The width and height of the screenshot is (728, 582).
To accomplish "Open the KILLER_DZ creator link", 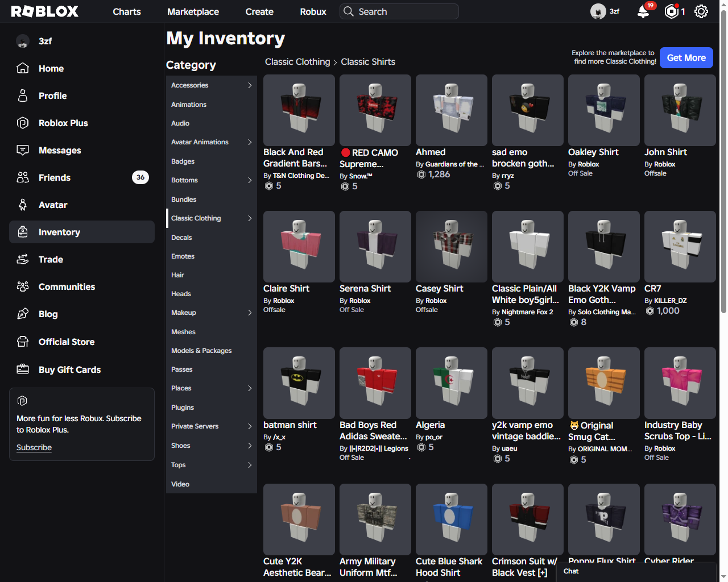I will click(x=671, y=301).
